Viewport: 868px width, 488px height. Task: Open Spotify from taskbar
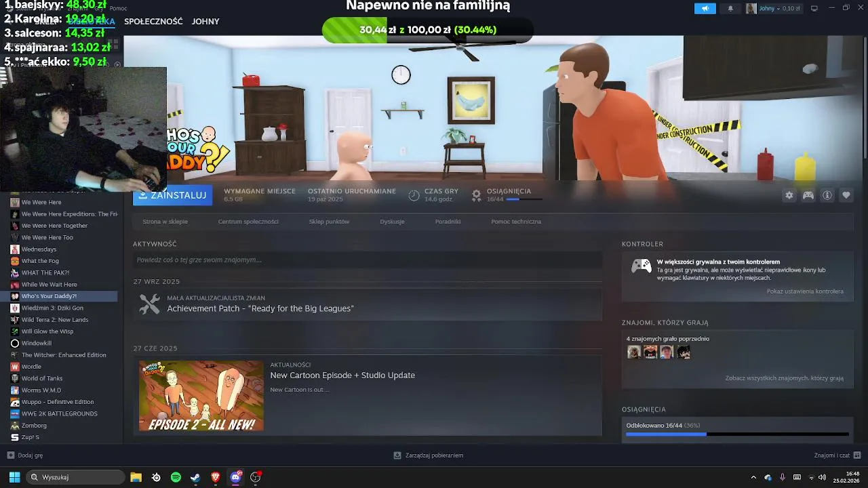pyautogui.click(x=176, y=477)
